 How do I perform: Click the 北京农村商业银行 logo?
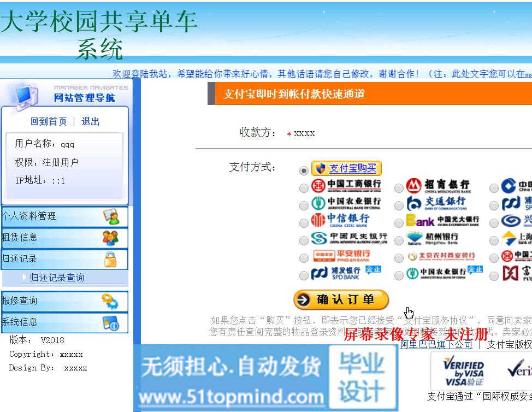441,256
